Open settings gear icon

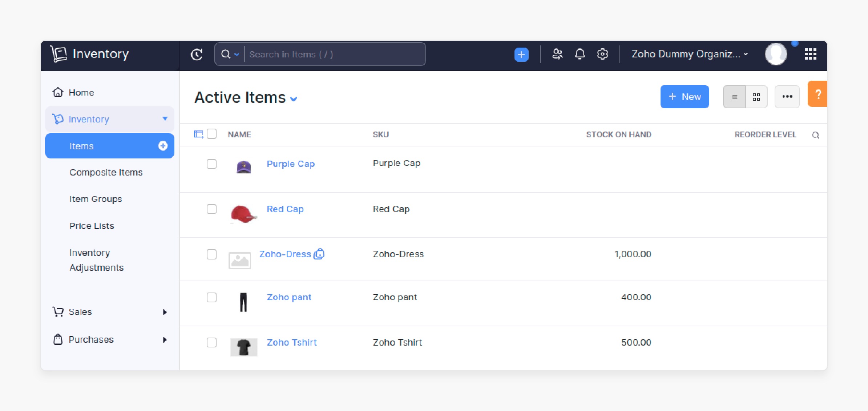(x=602, y=54)
